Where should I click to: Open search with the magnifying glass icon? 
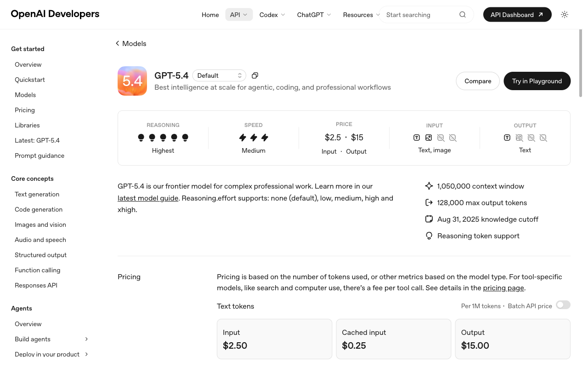coord(463,14)
